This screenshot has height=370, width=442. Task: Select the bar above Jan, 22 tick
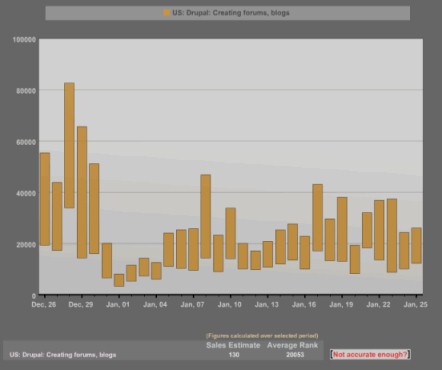point(379,230)
